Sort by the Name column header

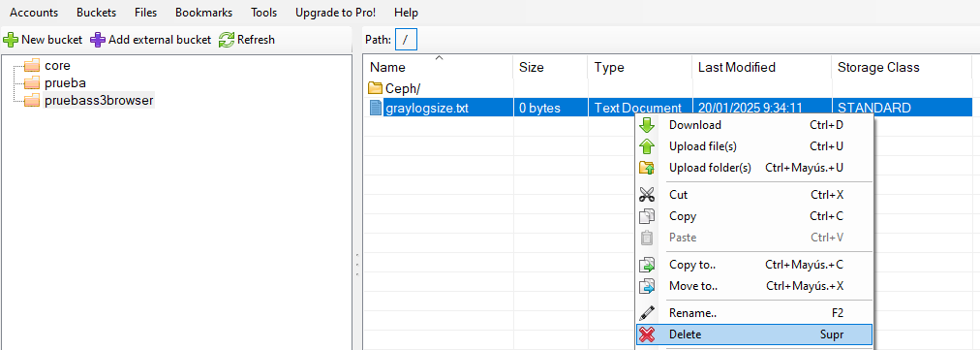(x=438, y=67)
